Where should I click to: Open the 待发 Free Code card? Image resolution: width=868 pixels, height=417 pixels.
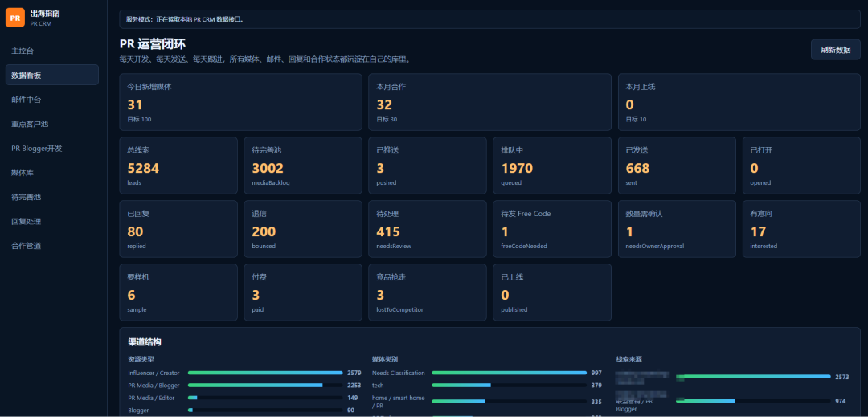(552, 229)
